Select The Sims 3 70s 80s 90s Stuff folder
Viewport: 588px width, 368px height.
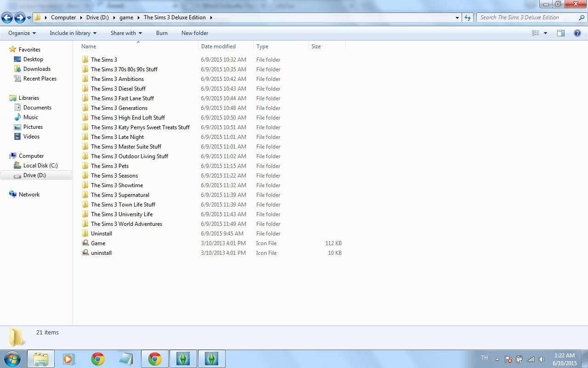click(x=124, y=69)
